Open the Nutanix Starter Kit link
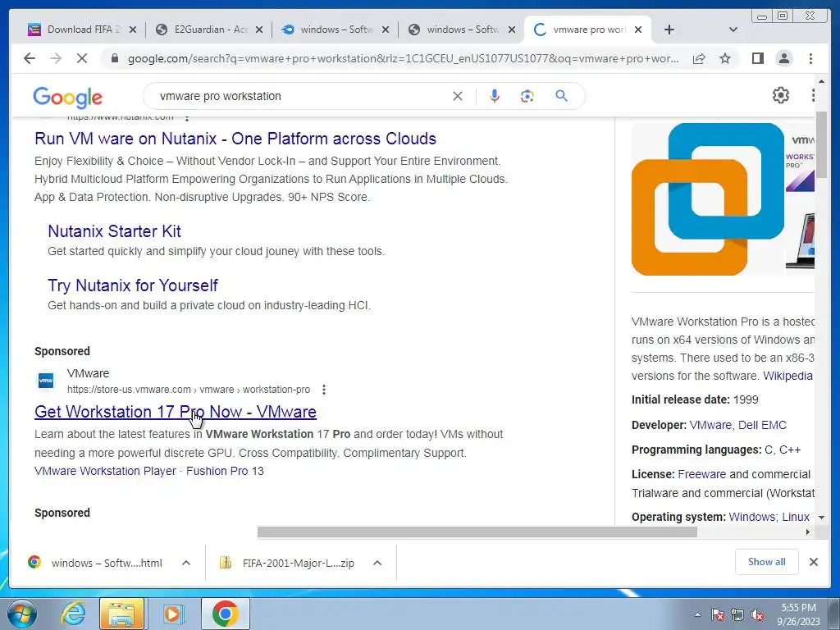 coord(114,231)
